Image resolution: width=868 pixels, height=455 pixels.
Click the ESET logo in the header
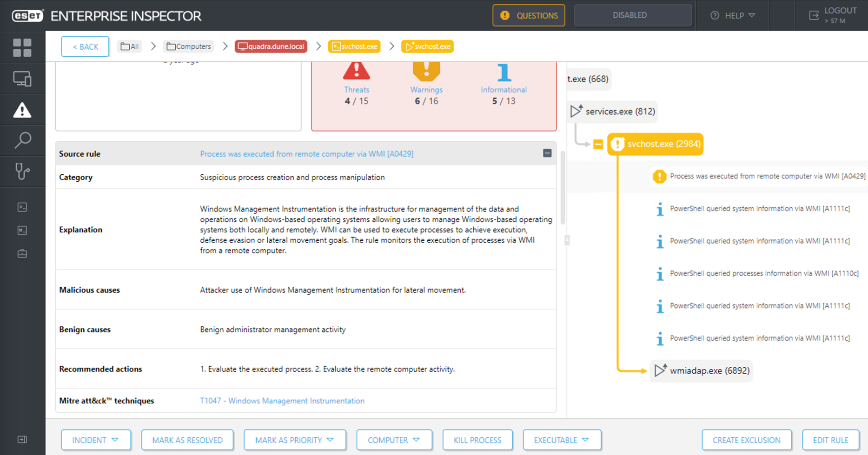[28, 16]
